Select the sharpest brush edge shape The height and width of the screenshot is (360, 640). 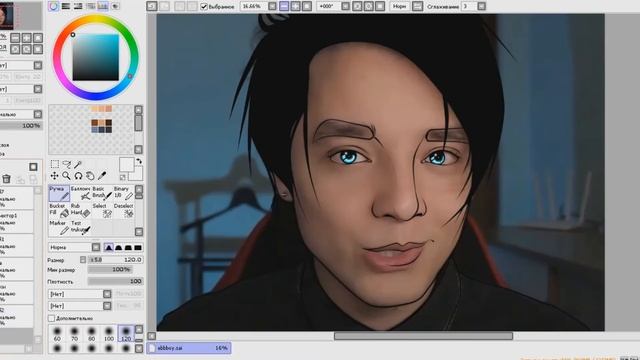click(109, 247)
